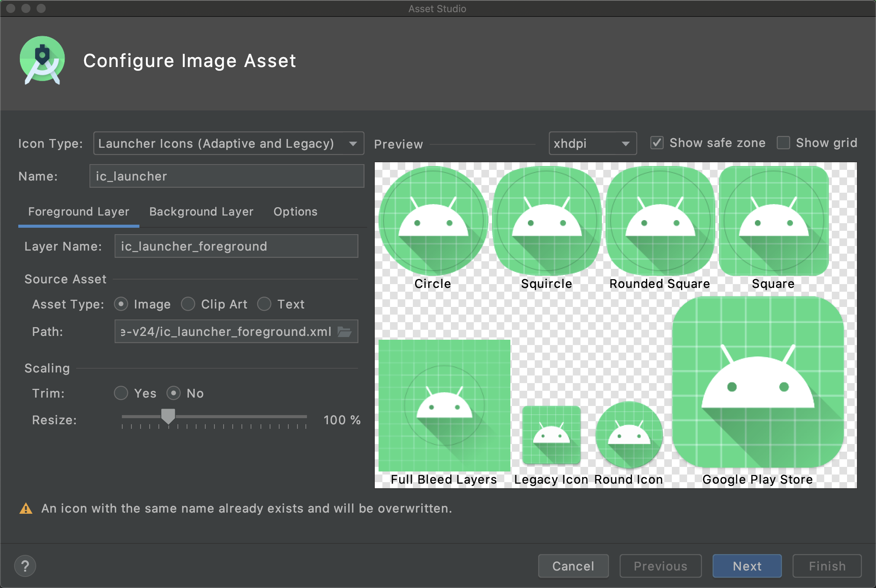Toggle the Show safe zone checkbox
Screen dimensions: 876x588
pos(657,143)
